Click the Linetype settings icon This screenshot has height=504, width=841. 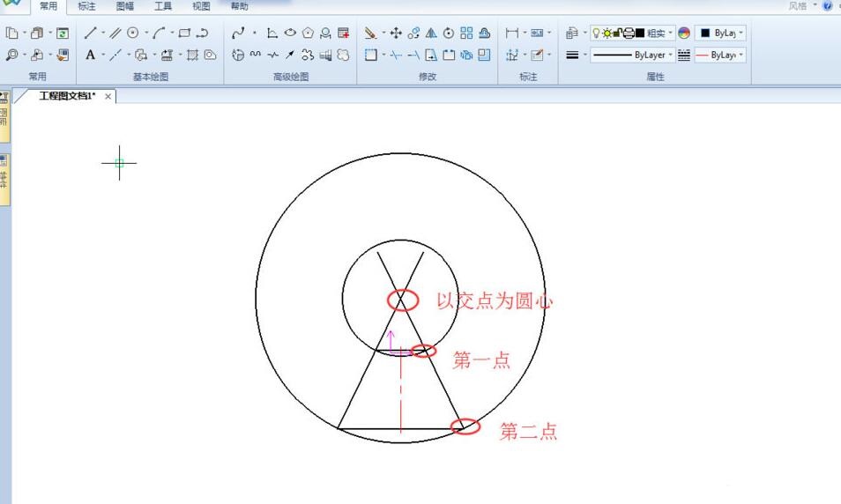coord(684,55)
